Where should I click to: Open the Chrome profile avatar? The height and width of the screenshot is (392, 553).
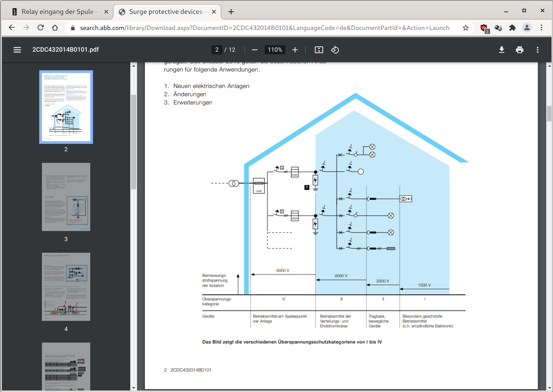tap(527, 28)
